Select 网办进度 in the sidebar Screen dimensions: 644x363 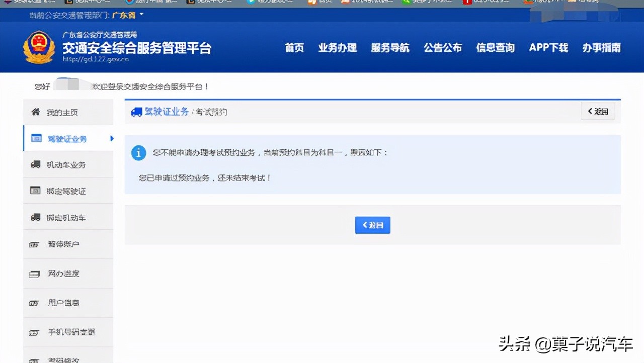point(68,274)
